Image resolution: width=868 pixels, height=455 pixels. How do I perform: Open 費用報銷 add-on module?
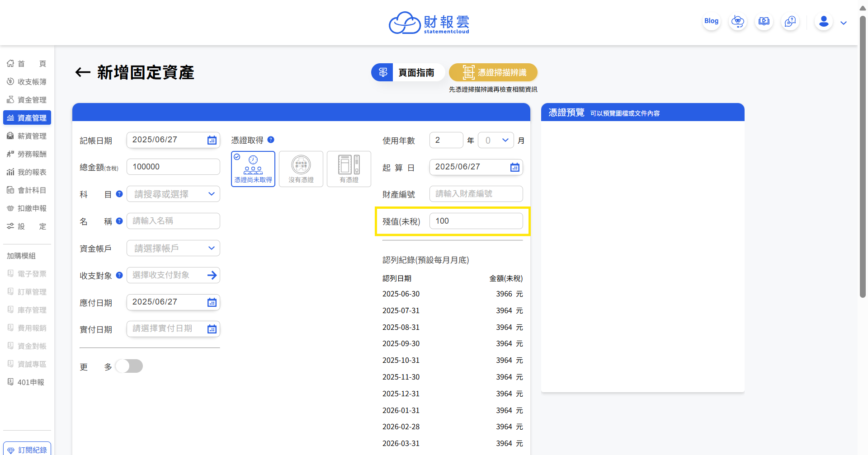coord(27,328)
